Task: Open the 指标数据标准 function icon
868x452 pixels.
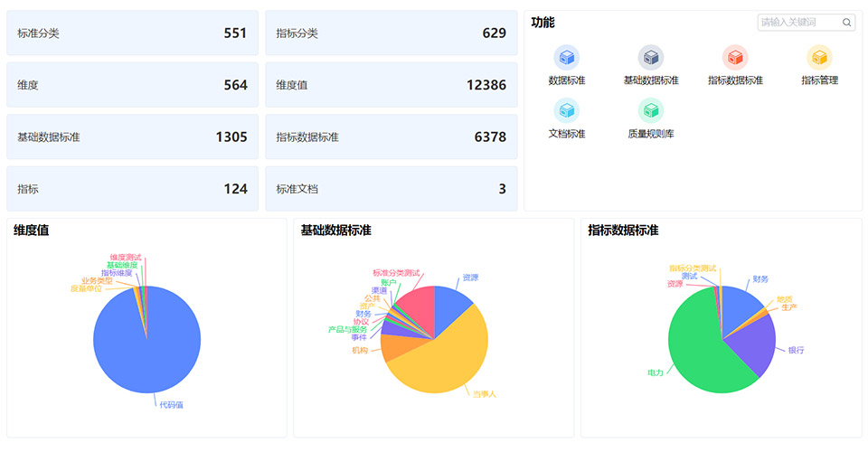Action: pyautogui.click(x=735, y=58)
